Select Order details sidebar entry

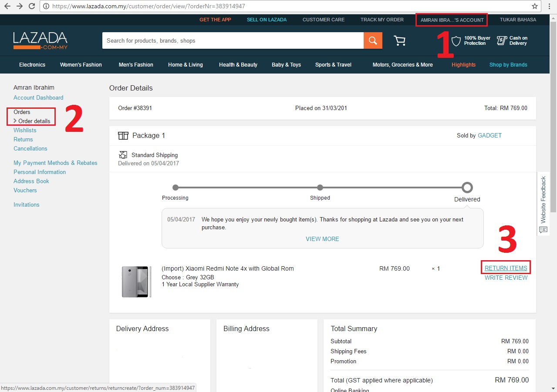coord(34,121)
